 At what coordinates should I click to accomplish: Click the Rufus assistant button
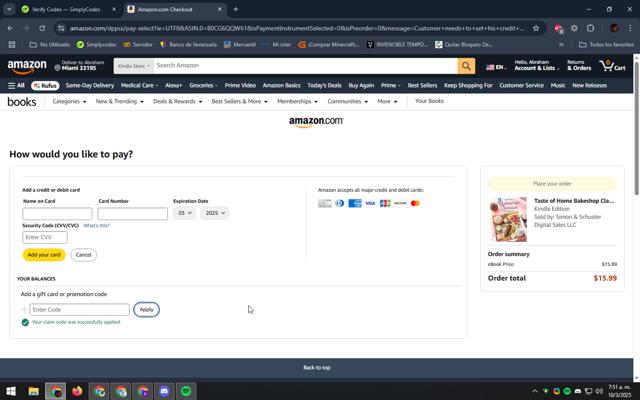45,85
